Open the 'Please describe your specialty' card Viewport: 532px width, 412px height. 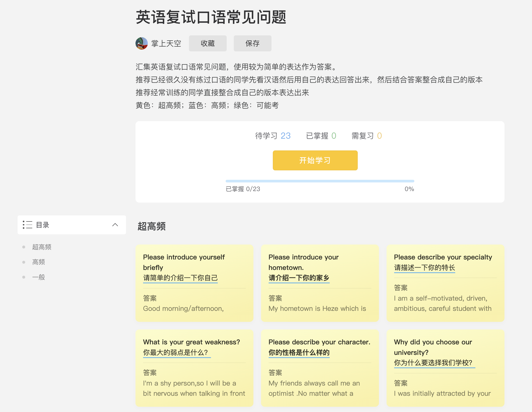445,283
